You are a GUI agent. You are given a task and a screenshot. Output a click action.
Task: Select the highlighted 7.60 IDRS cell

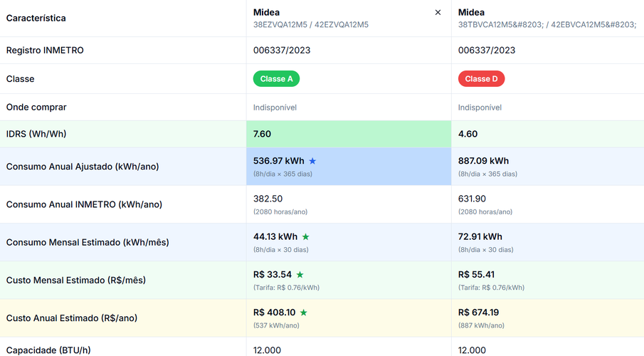point(349,134)
